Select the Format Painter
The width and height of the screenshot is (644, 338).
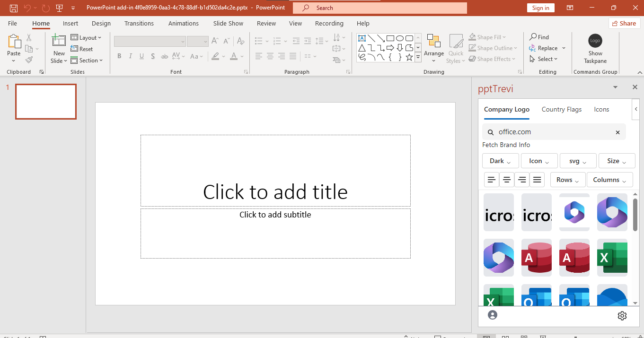pos(28,59)
